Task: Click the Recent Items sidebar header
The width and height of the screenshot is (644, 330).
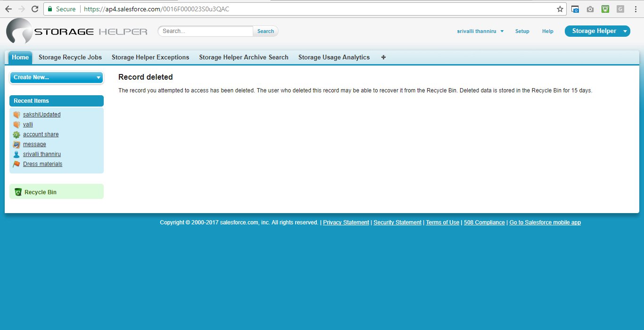Action: tap(57, 101)
